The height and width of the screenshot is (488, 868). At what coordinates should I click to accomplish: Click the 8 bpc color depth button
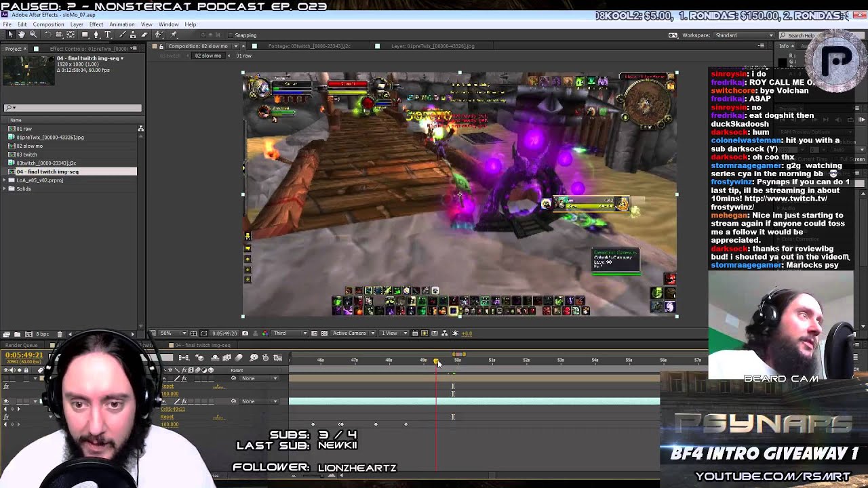(x=42, y=334)
